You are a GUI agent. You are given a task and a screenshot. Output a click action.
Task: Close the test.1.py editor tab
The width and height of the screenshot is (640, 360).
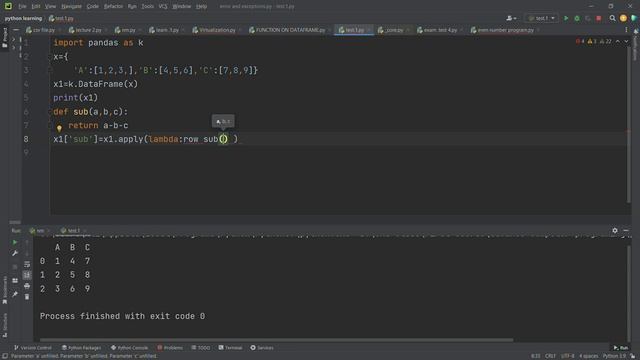pyautogui.click(x=369, y=30)
